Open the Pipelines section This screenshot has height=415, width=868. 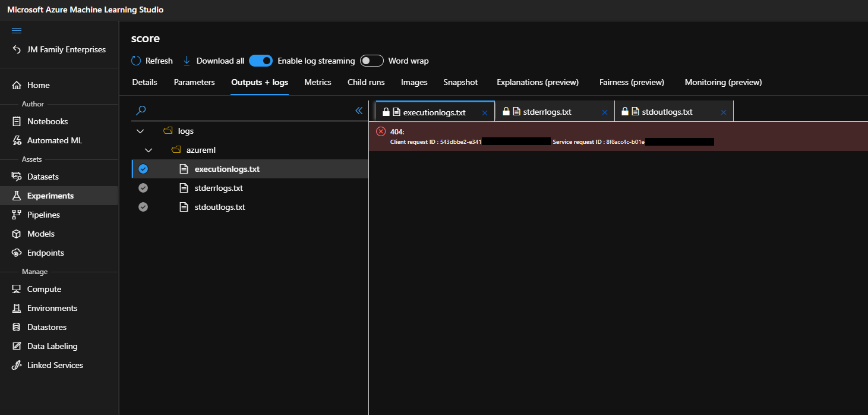[x=46, y=214]
